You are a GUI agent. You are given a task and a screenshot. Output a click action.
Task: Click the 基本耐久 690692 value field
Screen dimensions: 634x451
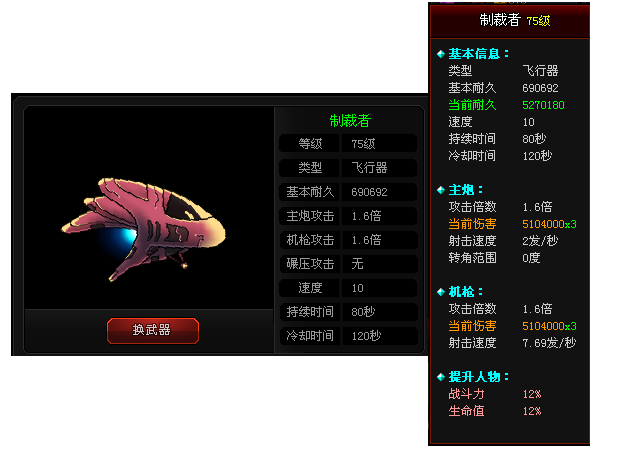click(x=379, y=192)
